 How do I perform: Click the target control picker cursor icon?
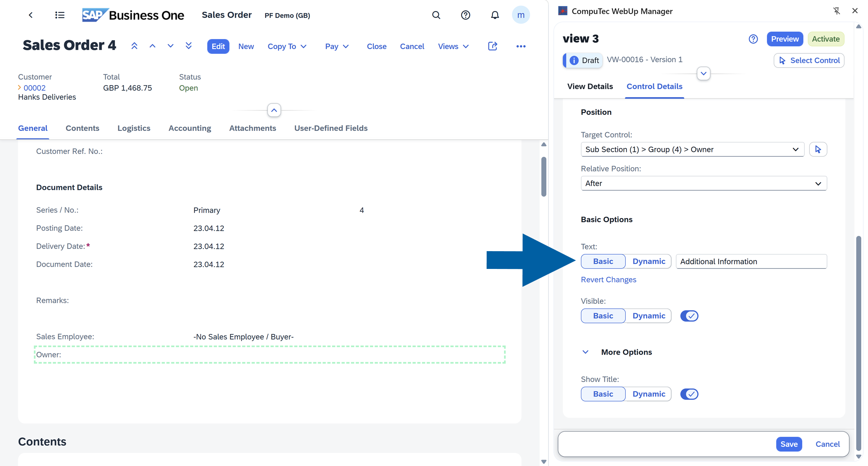click(x=818, y=149)
